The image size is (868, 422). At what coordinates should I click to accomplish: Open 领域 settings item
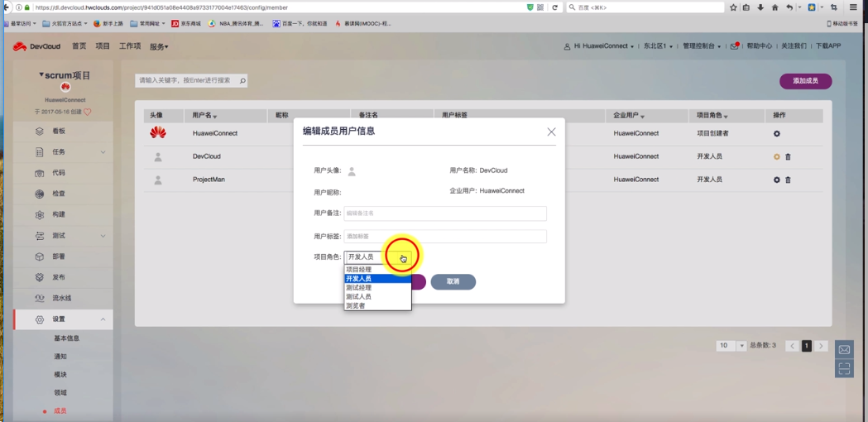[60, 393]
